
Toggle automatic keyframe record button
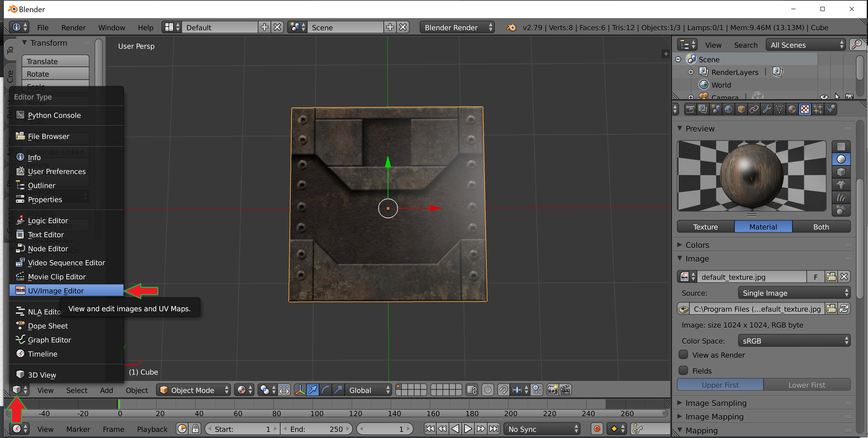(x=597, y=429)
